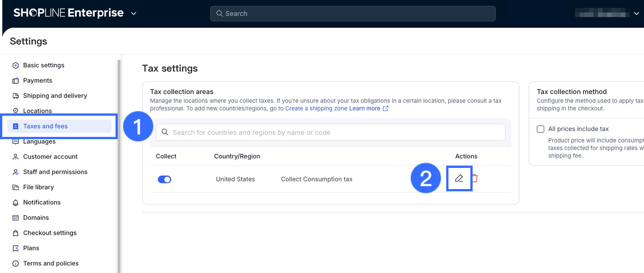Open the Create a shipping zone link
644x273 pixels.
tap(316, 109)
